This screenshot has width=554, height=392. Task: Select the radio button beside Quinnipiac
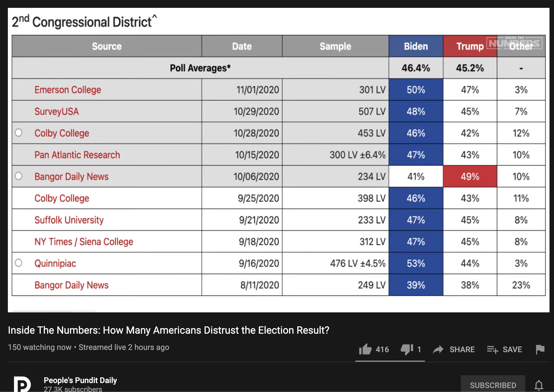click(x=19, y=263)
